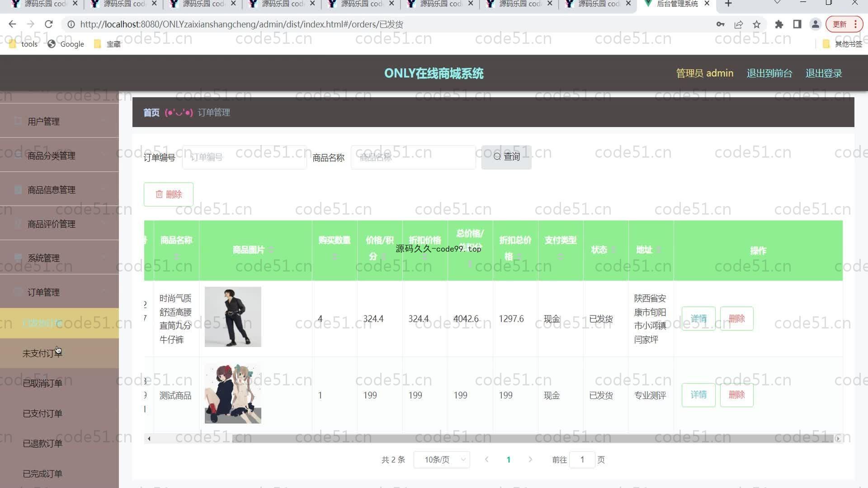868x488 pixels.
Task: Sort the table by 状态 column
Action: pyautogui.click(x=613, y=250)
